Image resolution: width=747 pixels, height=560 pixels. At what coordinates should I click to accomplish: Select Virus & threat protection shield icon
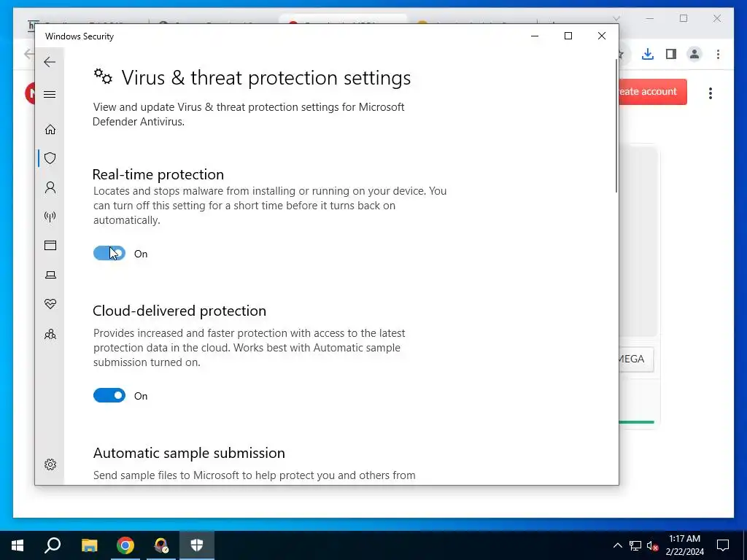pos(50,158)
